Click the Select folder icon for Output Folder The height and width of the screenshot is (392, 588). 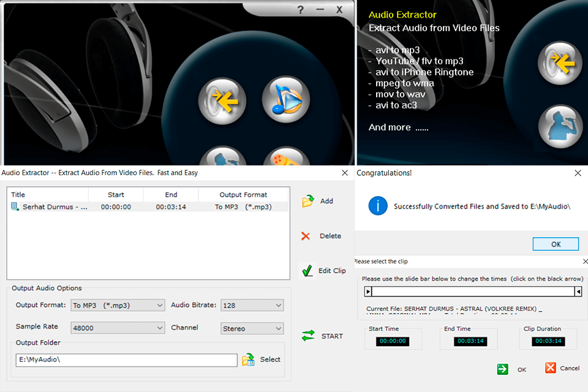pyautogui.click(x=248, y=360)
